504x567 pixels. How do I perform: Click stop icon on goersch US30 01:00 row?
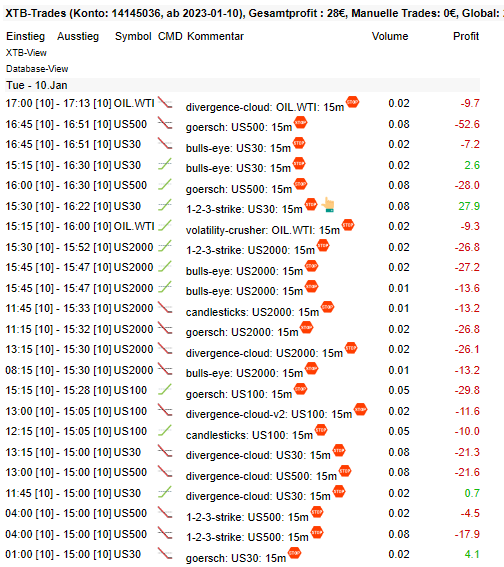(x=294, y=553)
